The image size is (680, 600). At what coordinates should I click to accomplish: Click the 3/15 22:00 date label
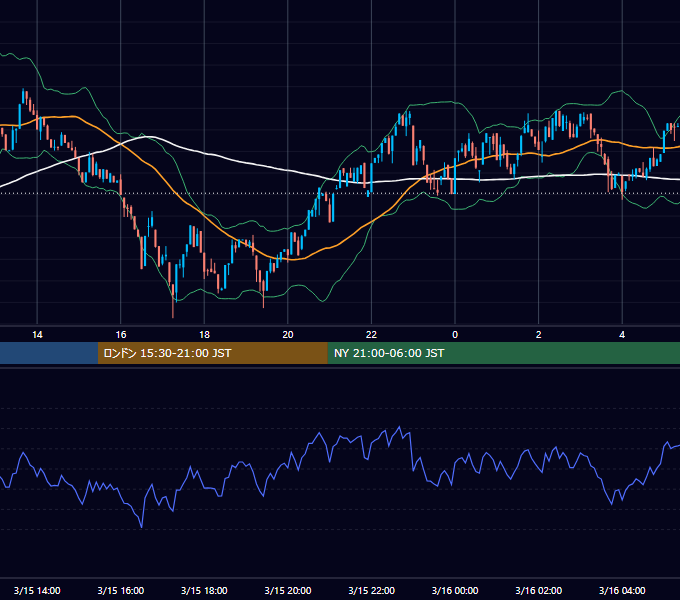[x=372, y=590]
